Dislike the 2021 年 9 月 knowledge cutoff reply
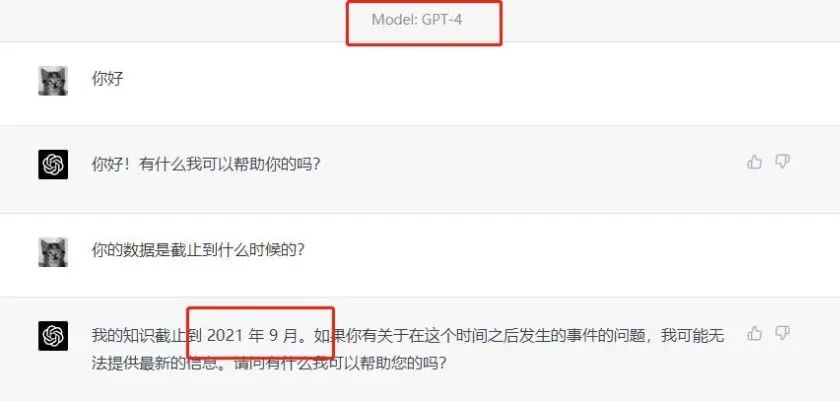This screenshot has width=840, height=401. (x=783, y=334)
